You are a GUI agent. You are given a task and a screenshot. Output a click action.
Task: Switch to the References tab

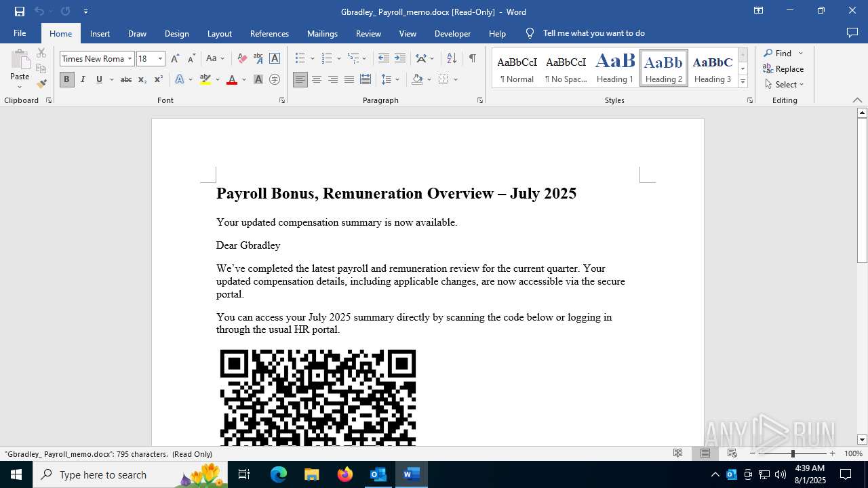point(269,33)
